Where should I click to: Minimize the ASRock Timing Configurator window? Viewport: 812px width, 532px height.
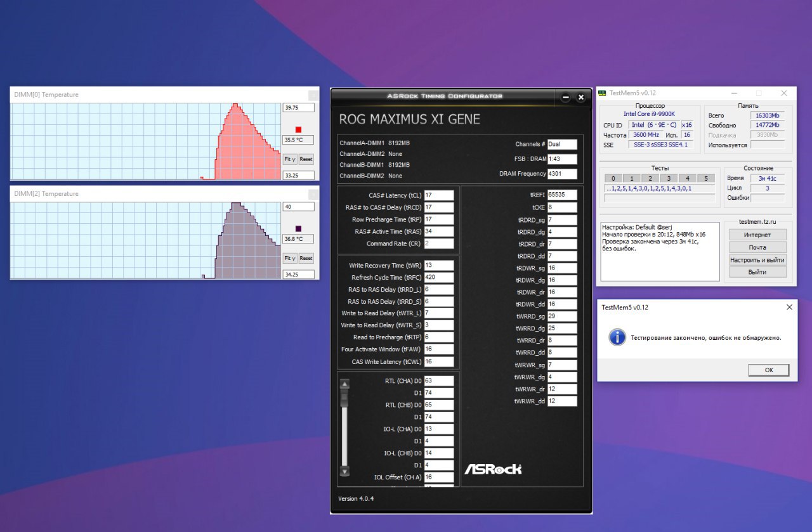tap(566, 97)
